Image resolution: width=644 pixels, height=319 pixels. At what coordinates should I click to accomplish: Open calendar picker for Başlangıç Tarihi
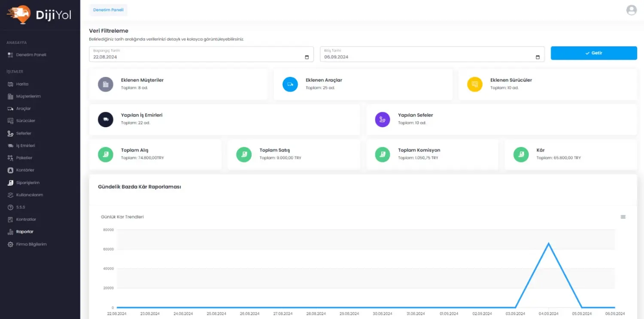click(307, 57)
